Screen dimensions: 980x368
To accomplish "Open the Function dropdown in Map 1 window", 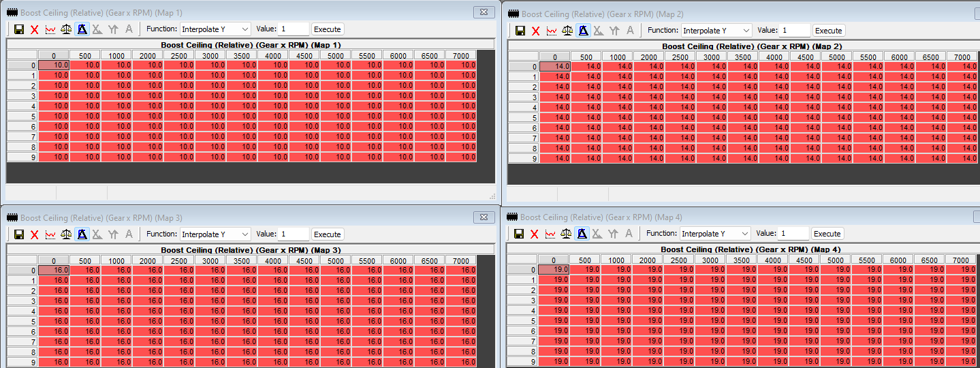I will [216, 29].
